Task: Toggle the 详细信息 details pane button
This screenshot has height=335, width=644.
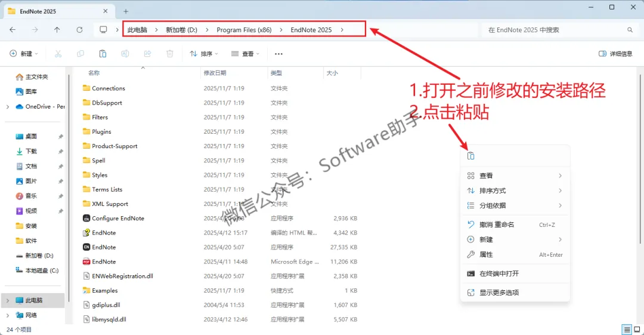Action: pyautogui.click(x=615, y=54)
